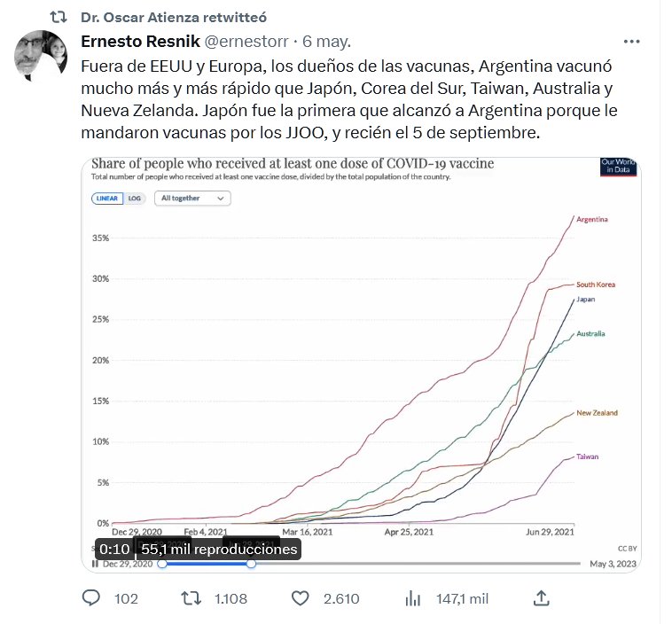Click the Our World in Data logo
The height and width of the screenshot is (624, 672).
click(613, 167)
